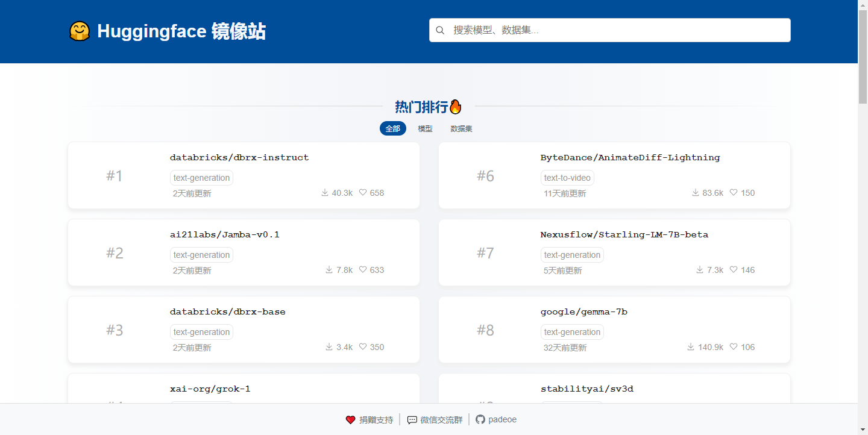Viewport: 868px width, 435px height.
Task: Click the 146 likes count
Action: coord(747,270)
